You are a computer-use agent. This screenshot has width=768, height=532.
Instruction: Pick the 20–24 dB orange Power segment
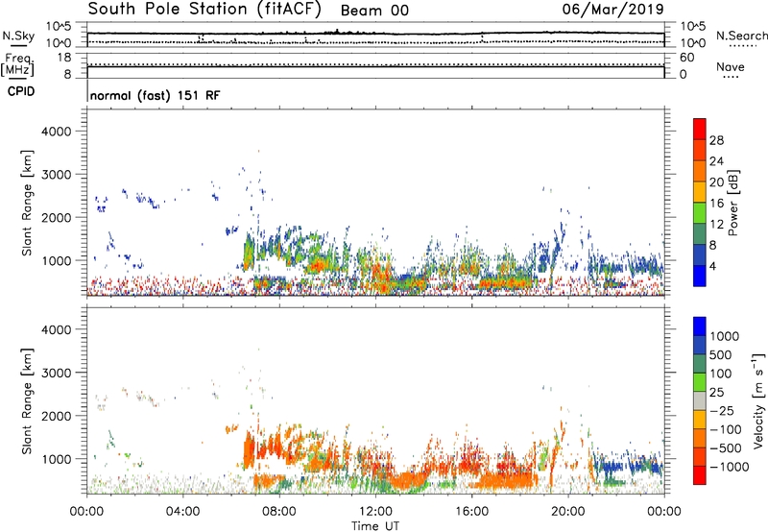pyautogui.click(x=700, y=172)
